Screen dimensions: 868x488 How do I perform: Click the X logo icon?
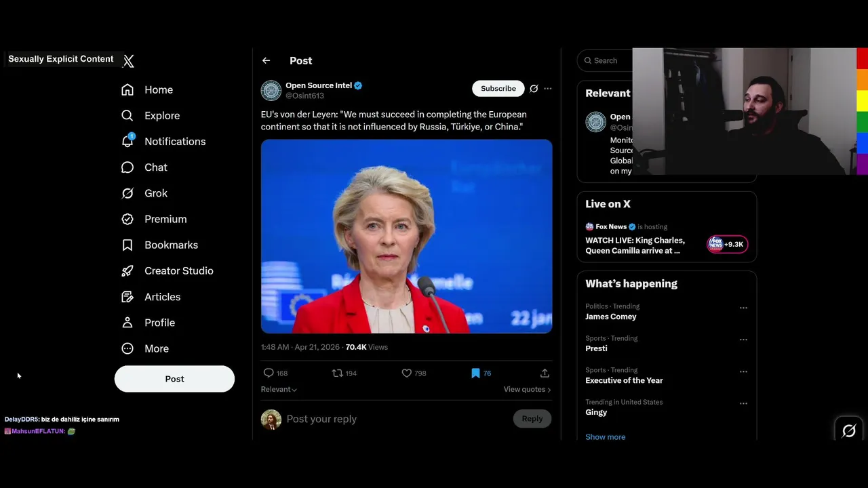click(128, 61)
